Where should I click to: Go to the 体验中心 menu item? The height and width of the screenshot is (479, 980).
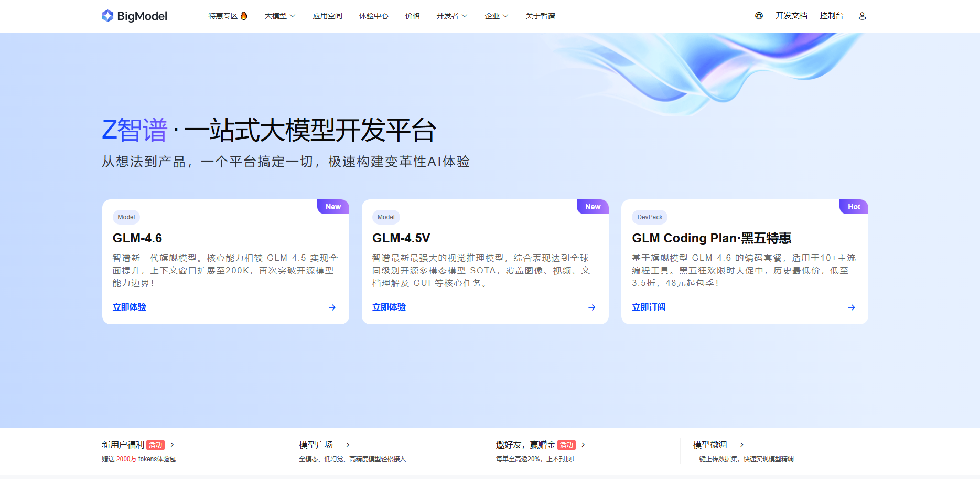(x=373, y=16)
